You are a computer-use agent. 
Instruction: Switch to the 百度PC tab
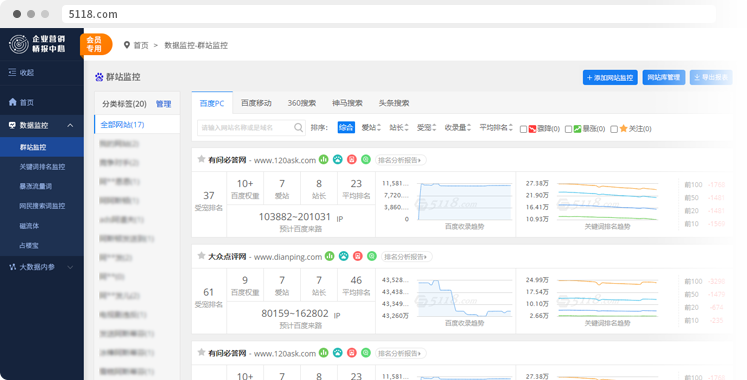(x=212, y=103)
